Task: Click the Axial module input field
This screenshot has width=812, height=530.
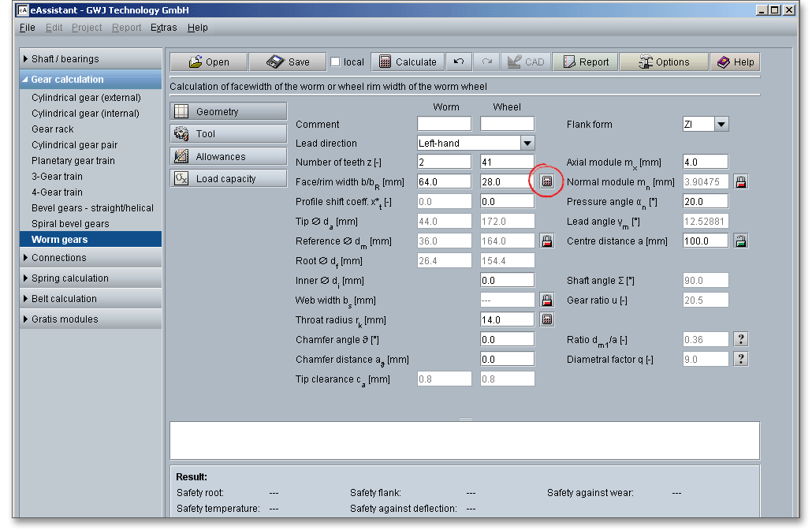Action: (x=705, y=162)
